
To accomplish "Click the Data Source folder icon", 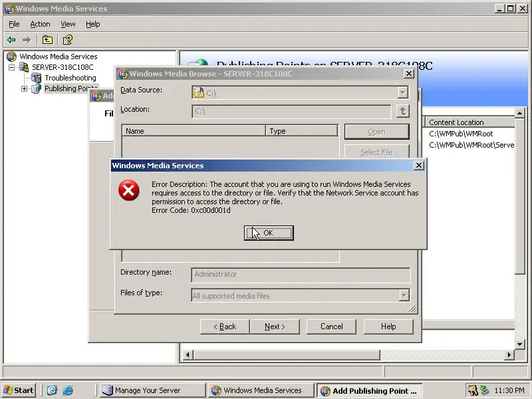I will pyautogui.click(x=199, y=92).
